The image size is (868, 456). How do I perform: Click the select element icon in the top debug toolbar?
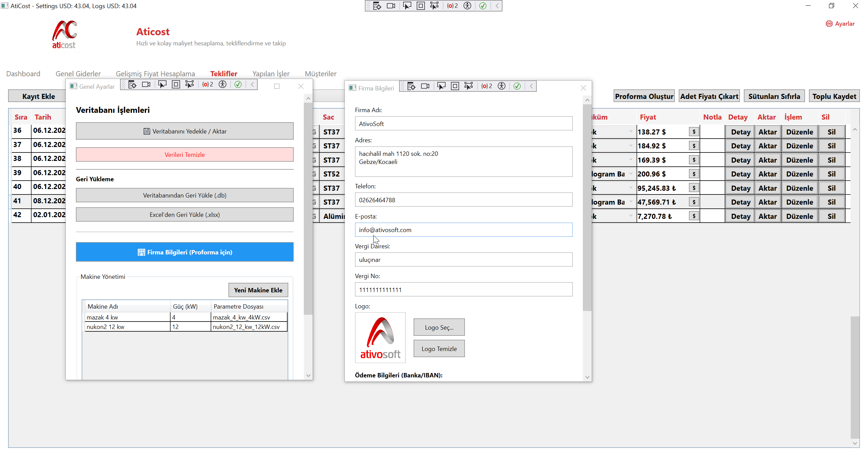pyautogui.click(x=407, y=6)
